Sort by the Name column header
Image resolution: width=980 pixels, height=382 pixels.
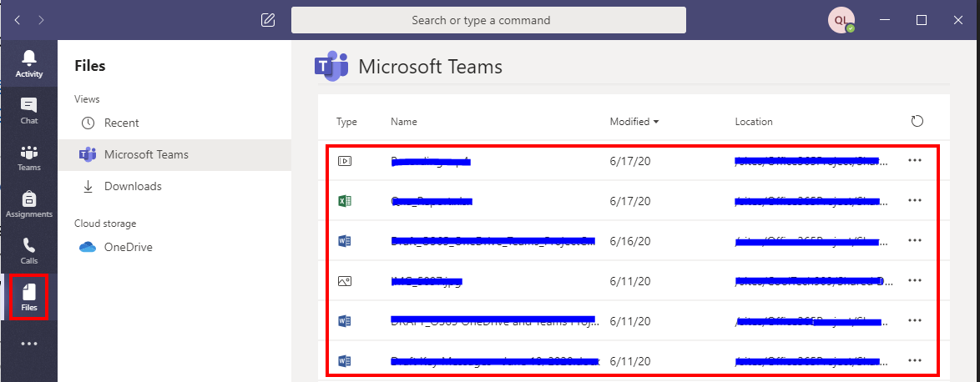(402, 122)
